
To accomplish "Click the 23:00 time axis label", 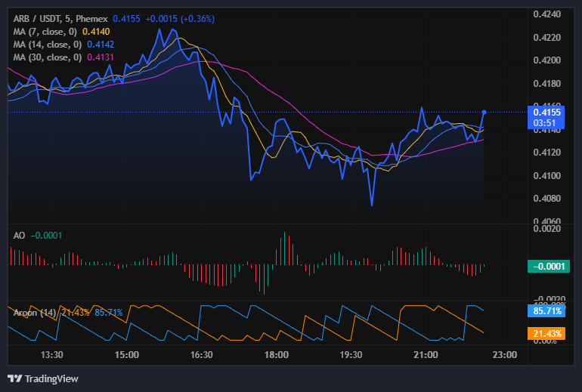I will [x=504, y=354].
